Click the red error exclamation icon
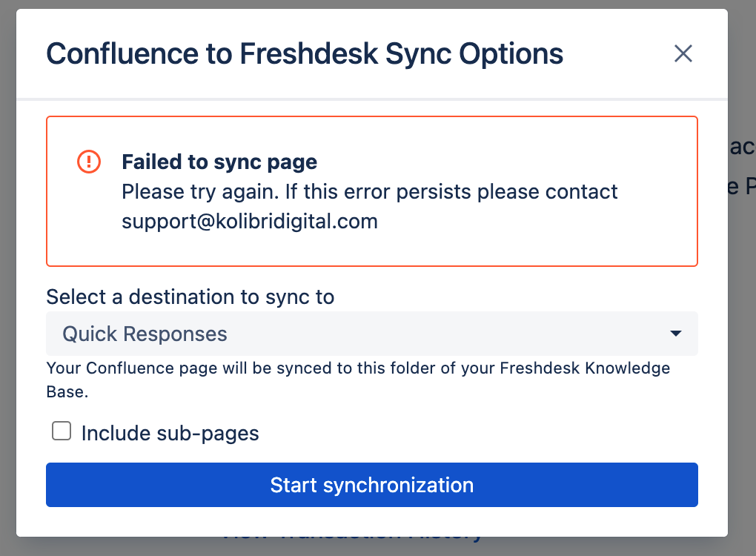 coord(89,162)
